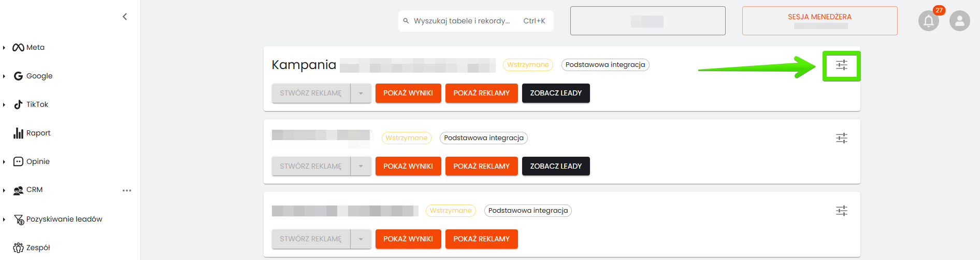The width and height of the screenshot is (980, 260).
Task: Open dropdown arrow beside second card's Stwórz reklamę
Action: click(361, 166)
